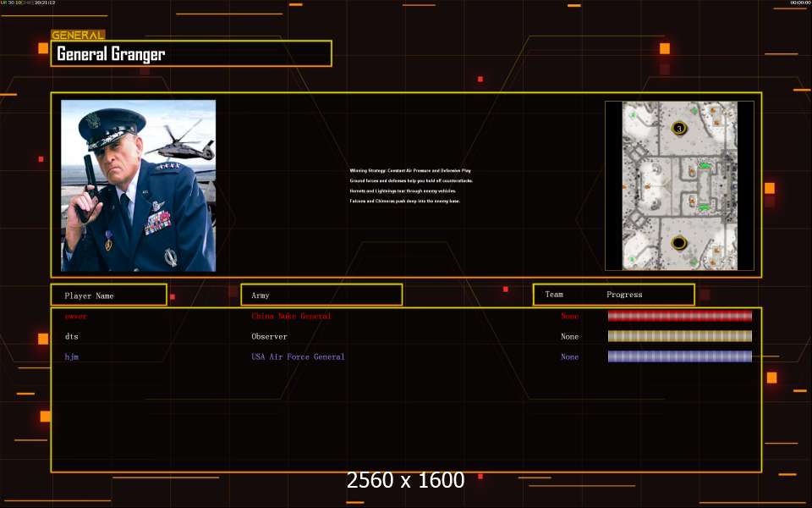Click the Observer army entry
Image resolution: width=812 pixels, height=508 pixels.
click(x=269, y=337)
